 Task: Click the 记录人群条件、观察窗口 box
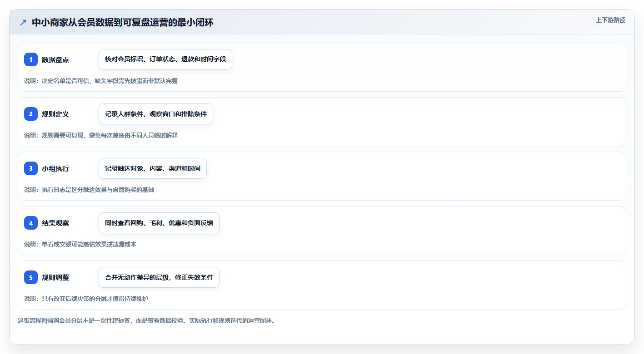pyautogui.click(x=156, y=114)
